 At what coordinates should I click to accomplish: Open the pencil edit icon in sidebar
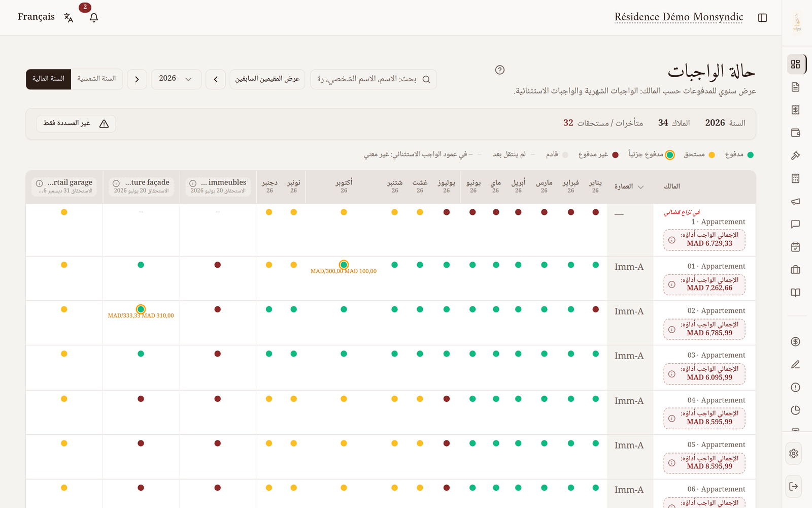795,364
